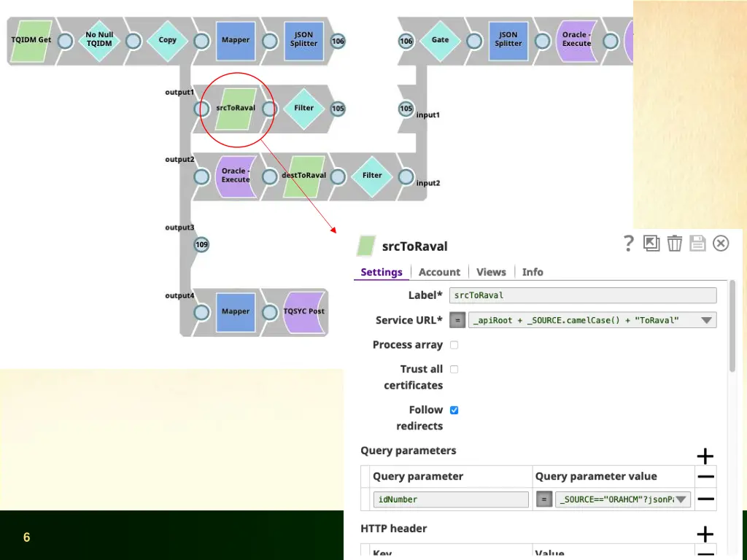Save settings with the floppy disk icon

[x=697, y=244]
